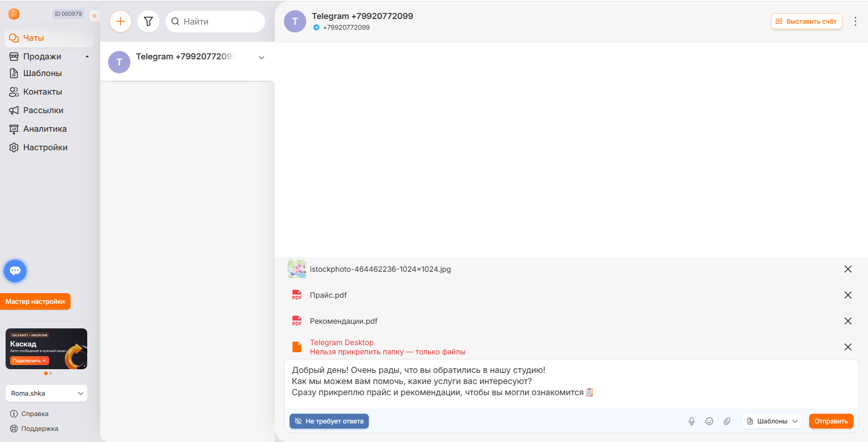Record a voice message with microphone icon
868x442 pixels.
point(692,421)
